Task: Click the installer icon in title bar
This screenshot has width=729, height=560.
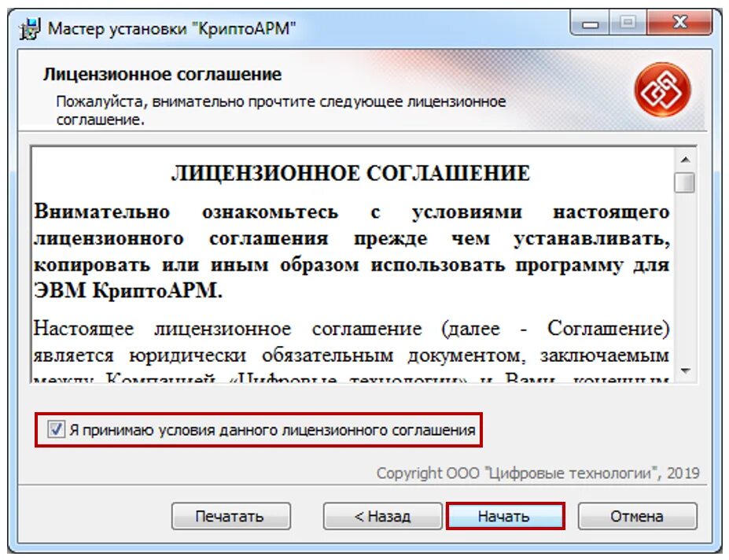Action: click(x=30, y=29)
